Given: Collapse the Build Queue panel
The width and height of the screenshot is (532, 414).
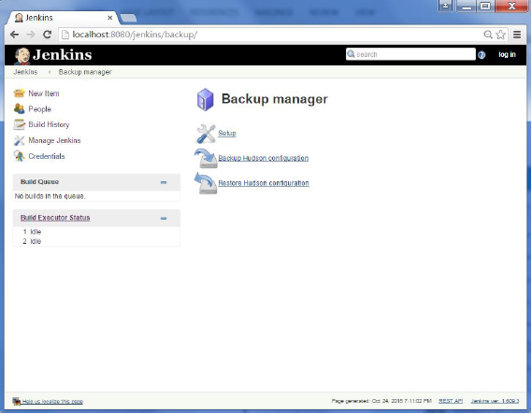Looking at the screenshot, I should (x=164, y=182).
